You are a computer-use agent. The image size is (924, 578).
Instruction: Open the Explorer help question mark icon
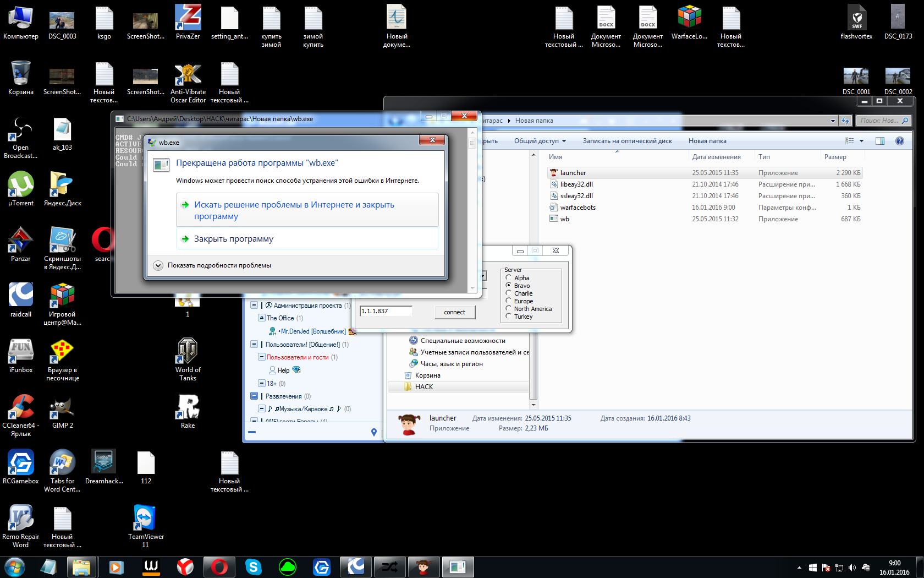pyautogui.click(x=899, y=141)
